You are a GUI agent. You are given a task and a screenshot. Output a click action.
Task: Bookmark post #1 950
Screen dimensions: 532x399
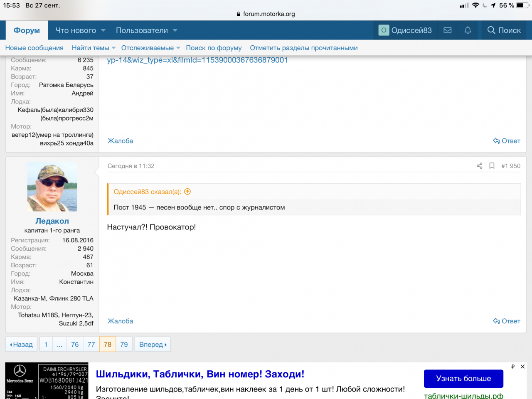492,166
